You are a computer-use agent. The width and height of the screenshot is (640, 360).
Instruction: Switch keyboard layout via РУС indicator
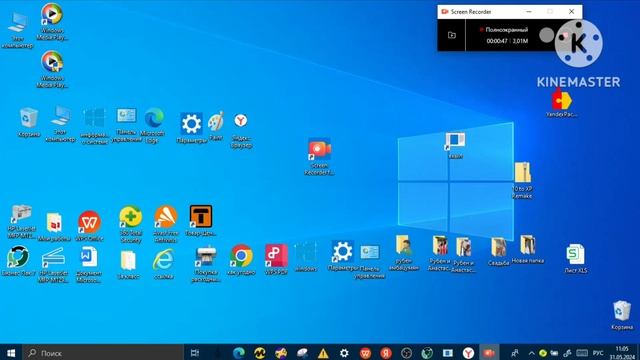(x=598, y=353)
